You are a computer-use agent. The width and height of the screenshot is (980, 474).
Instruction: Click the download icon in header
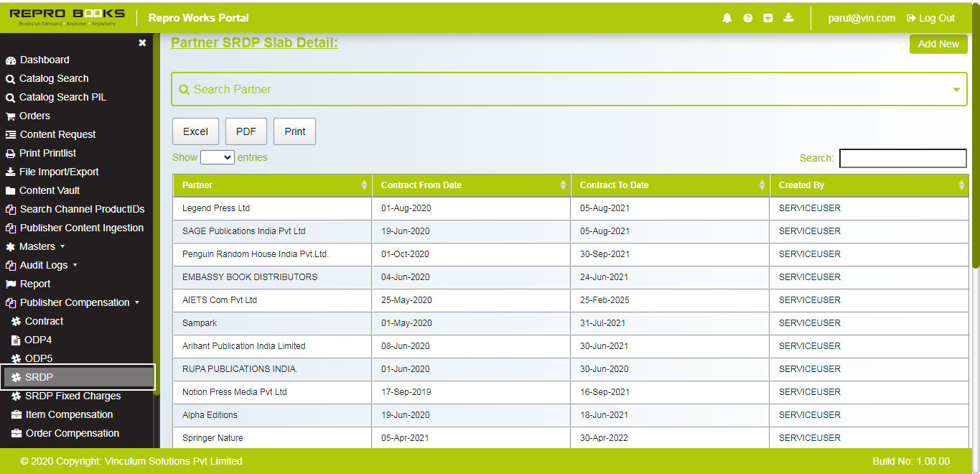click(x=788, y=18)
